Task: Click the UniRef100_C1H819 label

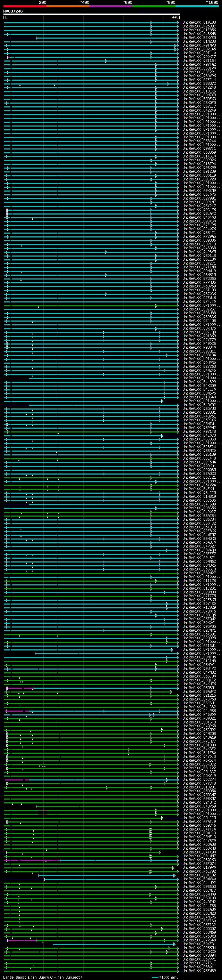Action: (199, 496)
